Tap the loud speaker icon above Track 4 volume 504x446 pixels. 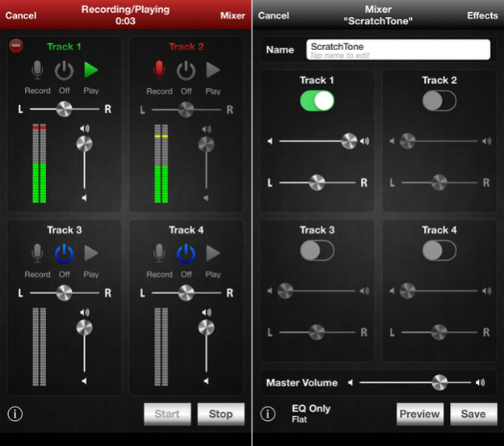[206, 312]
